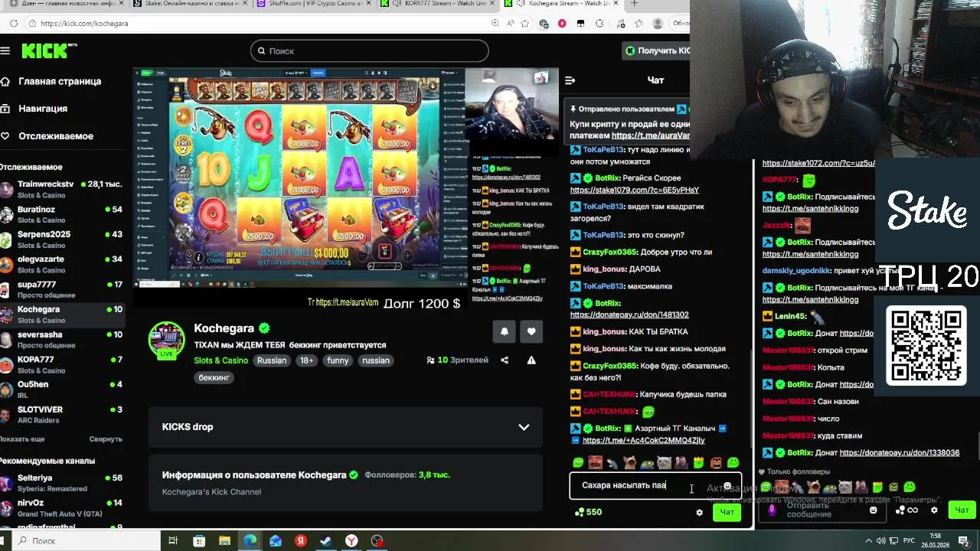Switch to the KOPA777 Stream tab
980x551 pixels.
(x=440, y=4)
